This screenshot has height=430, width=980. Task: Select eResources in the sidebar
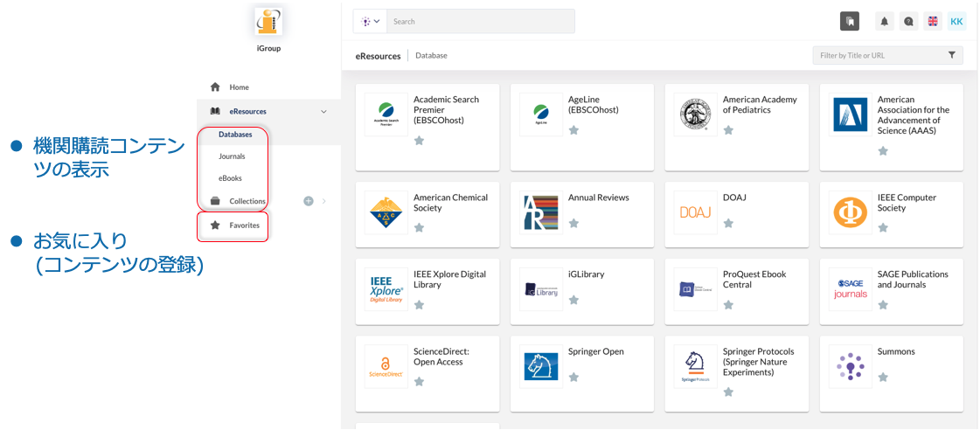pos(247,111)
